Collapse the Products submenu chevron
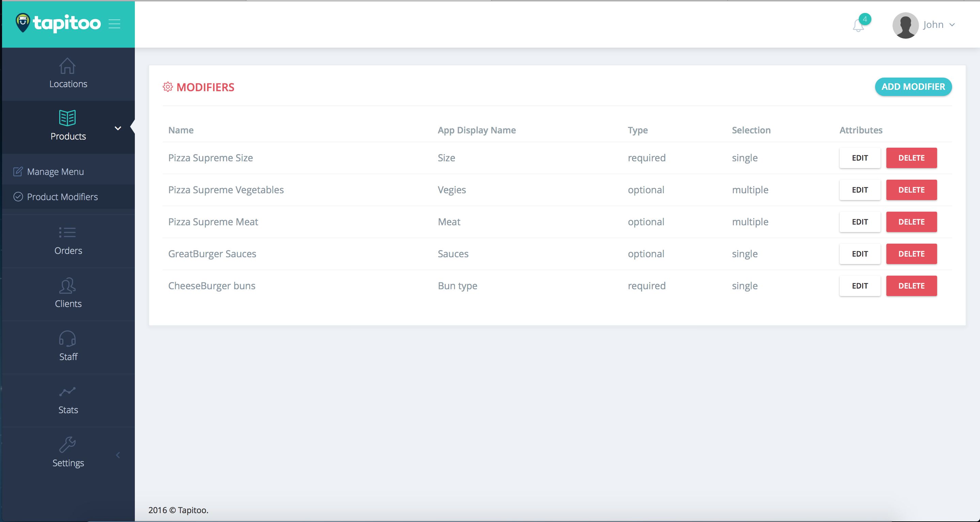Screen dimensions: 980x522 coord(118,128)
